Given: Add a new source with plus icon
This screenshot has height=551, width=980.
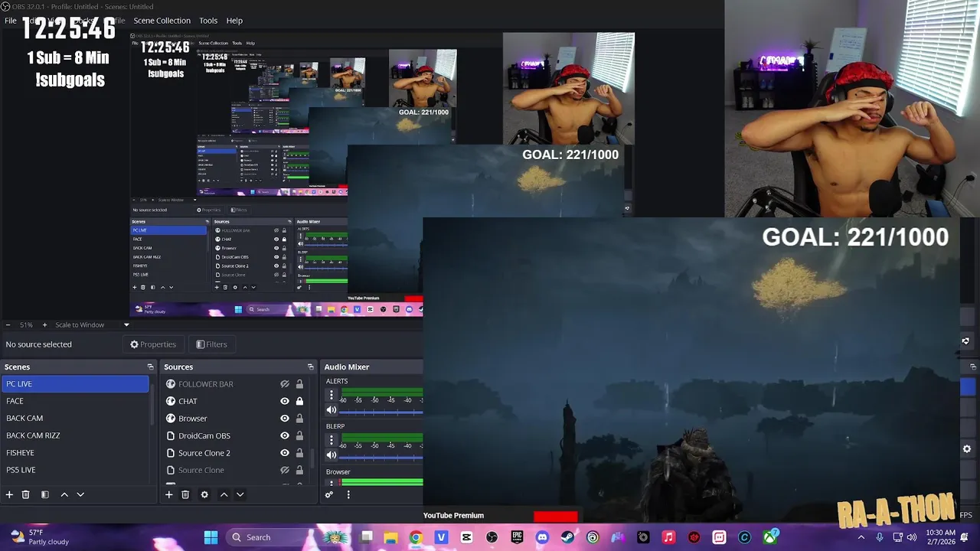Looking at the screenshot, I should 169,494.
